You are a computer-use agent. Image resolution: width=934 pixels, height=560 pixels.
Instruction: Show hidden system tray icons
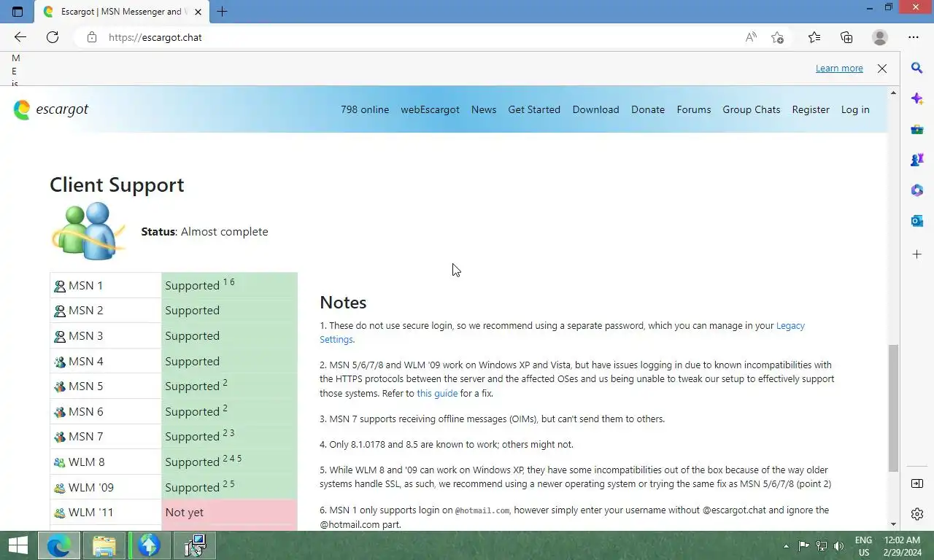tap(786, 546)
